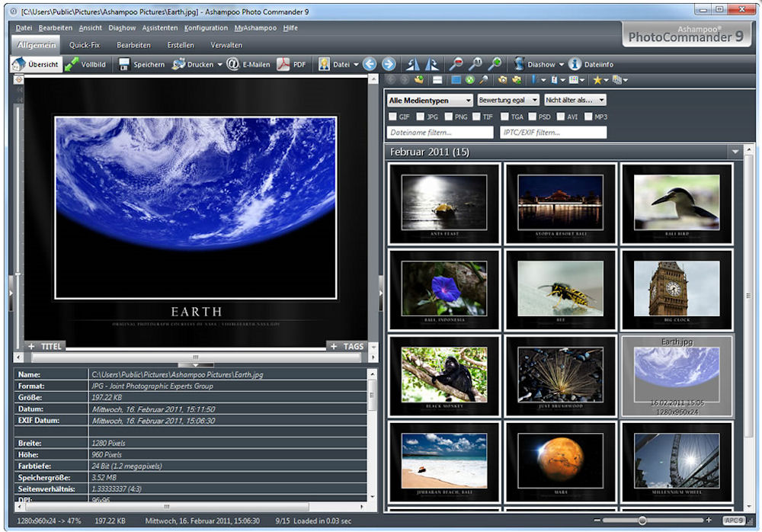This screenshot has width=762, height=532.
Task: Go to previous image with left arrow
Action: [x=370, y=65]
